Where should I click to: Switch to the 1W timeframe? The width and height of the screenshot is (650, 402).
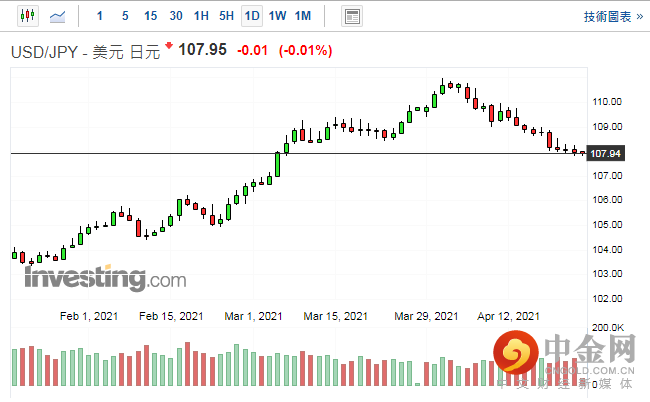coord(277,16)
